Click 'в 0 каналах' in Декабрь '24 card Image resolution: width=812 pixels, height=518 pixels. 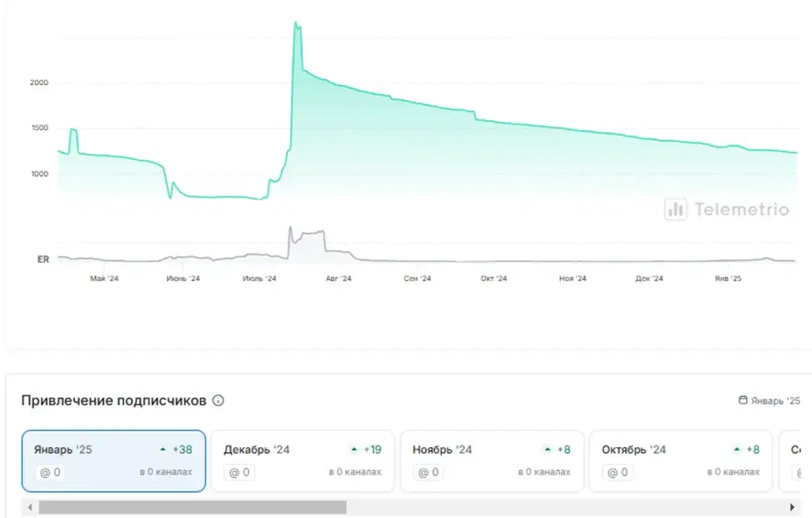[355, 472]
